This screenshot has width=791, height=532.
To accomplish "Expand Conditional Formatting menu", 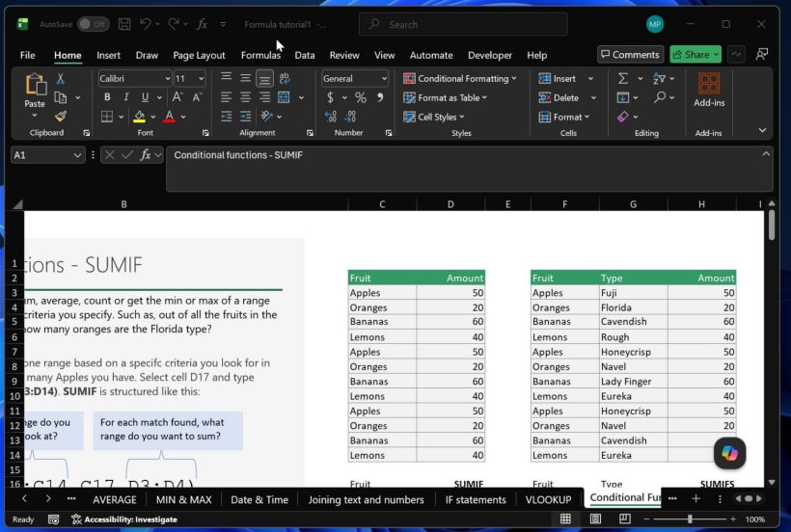I will point(459,78).
